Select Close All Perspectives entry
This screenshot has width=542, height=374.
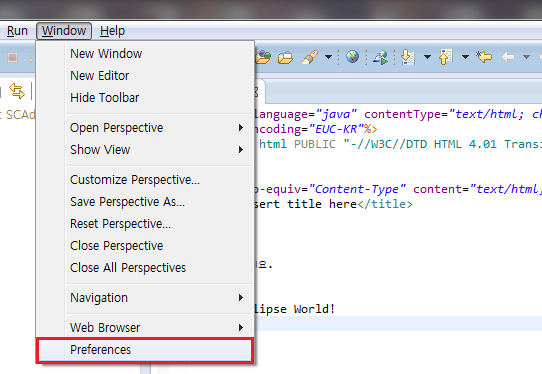coord(145,268)
